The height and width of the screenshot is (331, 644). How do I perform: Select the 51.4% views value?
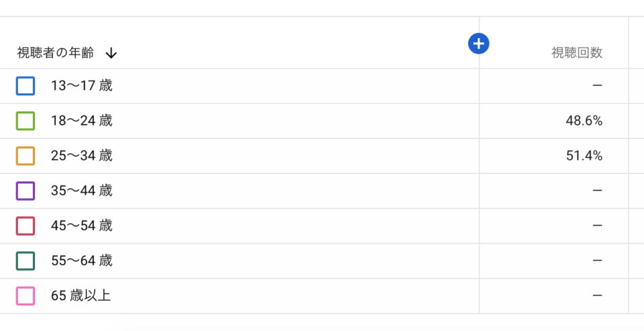coord(584,156)
